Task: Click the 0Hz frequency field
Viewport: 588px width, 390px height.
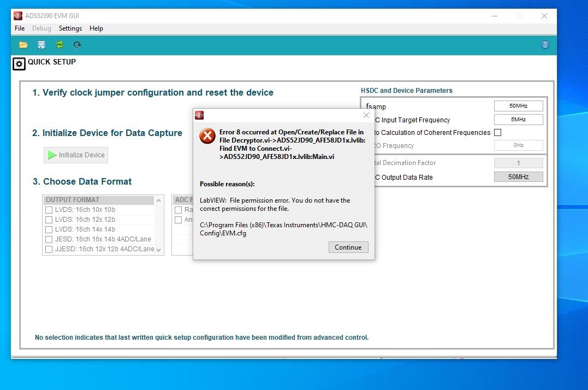Action: pyautogui.click(x=518, y=145)
